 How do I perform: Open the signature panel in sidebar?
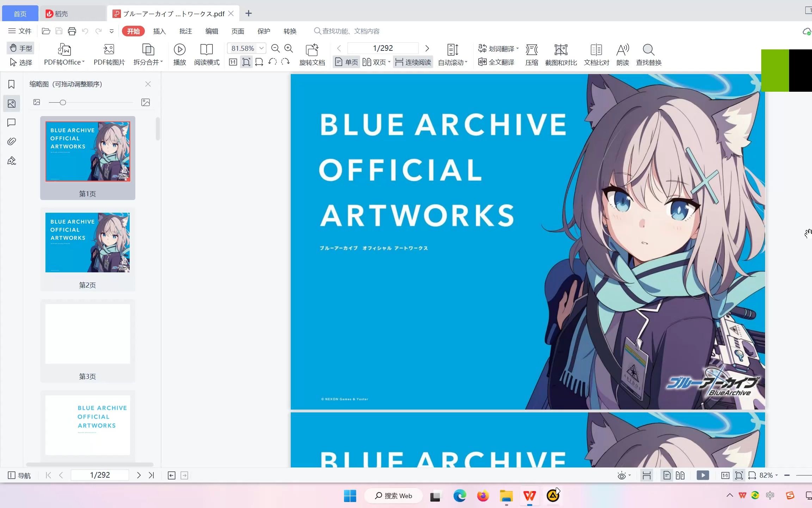(x=12, y=161)
